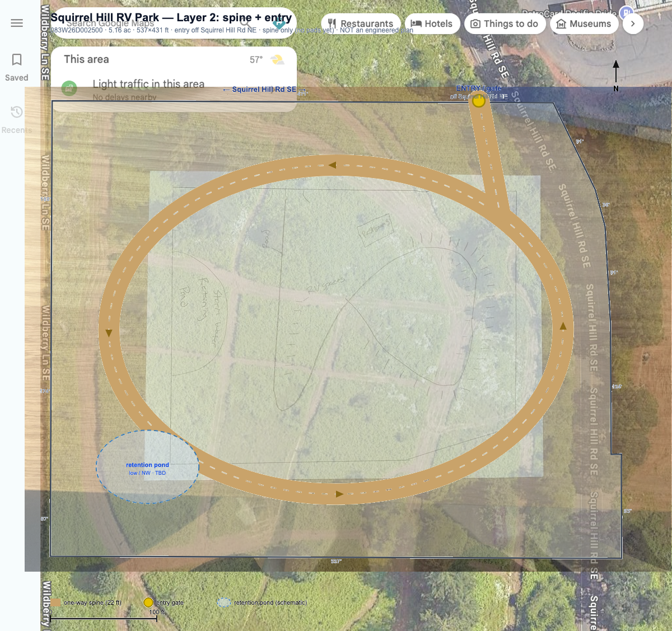
Task: Click Light traffic in this area text
Action: pos(148,84)
